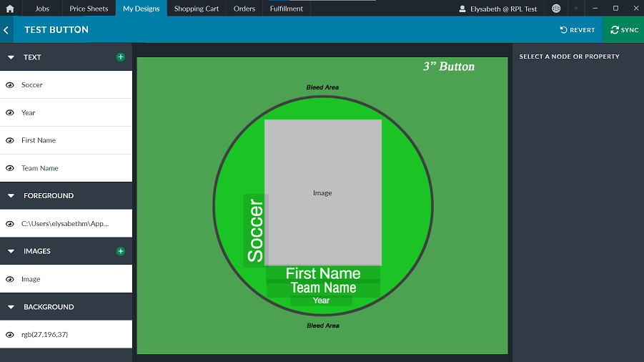Click the user account icon for Elysabeth
The image size is (644, 362).
[462, 9]
